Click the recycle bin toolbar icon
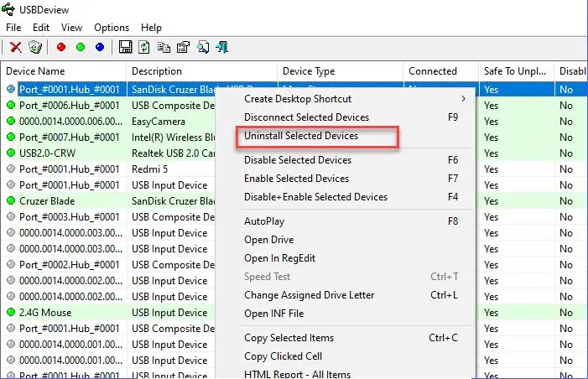Screen dimensions: 588x379 [x=35, y=47]
